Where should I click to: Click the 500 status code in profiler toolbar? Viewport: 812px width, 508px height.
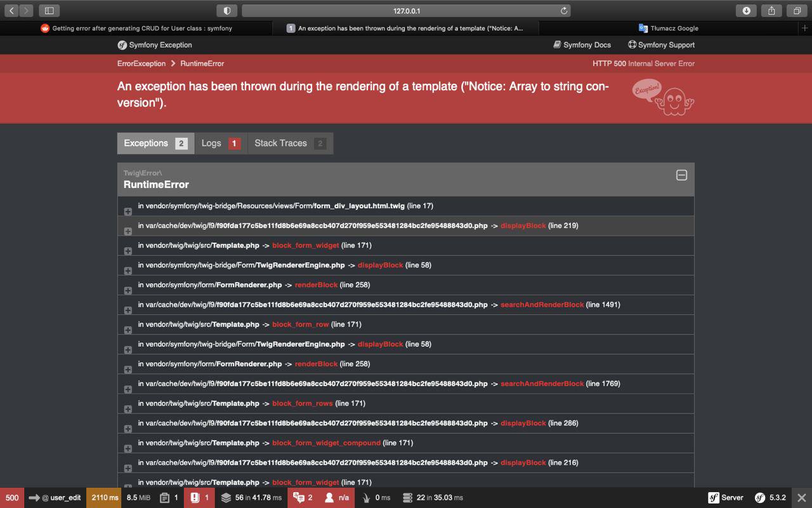coord(12,498)
